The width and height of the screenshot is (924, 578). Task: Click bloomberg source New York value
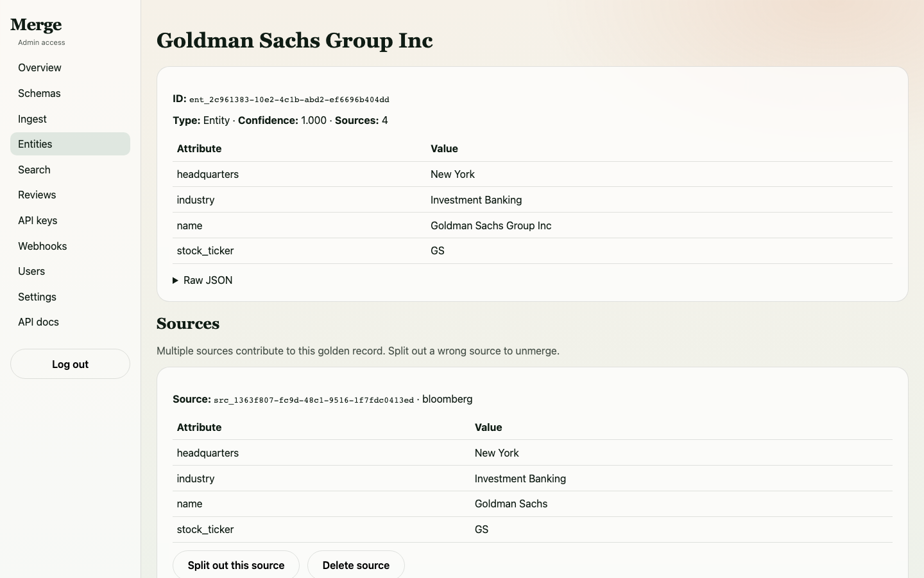pos(497,453)
